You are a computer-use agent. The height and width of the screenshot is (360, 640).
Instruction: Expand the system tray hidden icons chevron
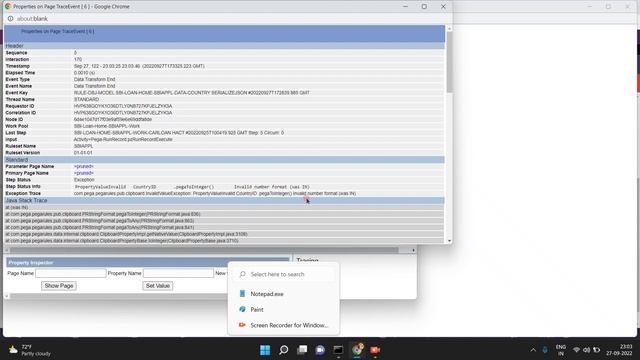(533, 350)
